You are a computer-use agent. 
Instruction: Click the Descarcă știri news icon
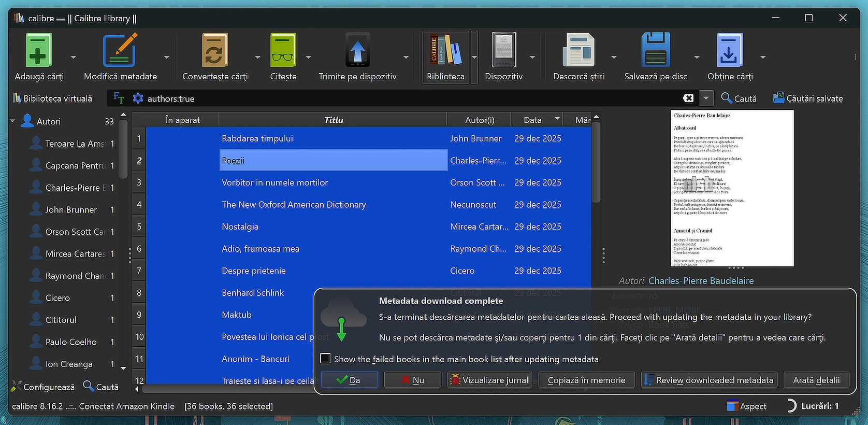click(578, 50)
